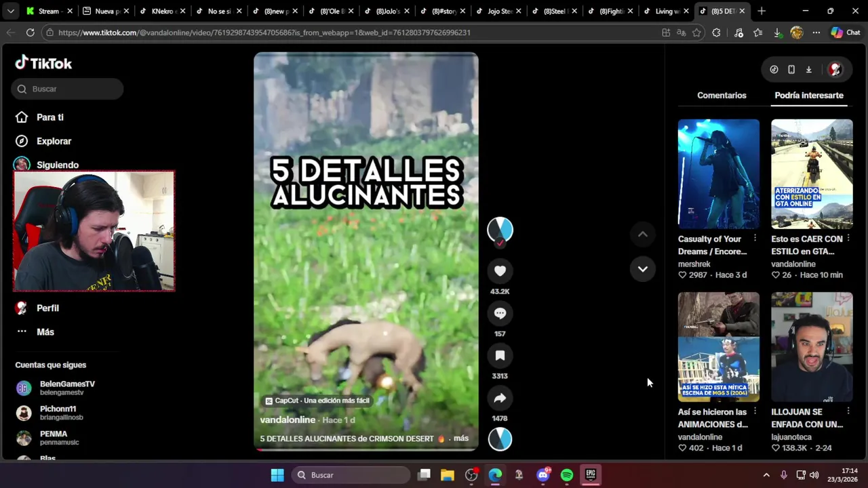Open ILLOJUAN SE ENFADA video thumbnail
Screen dimensions: 868x488
[x=812, y=347]
